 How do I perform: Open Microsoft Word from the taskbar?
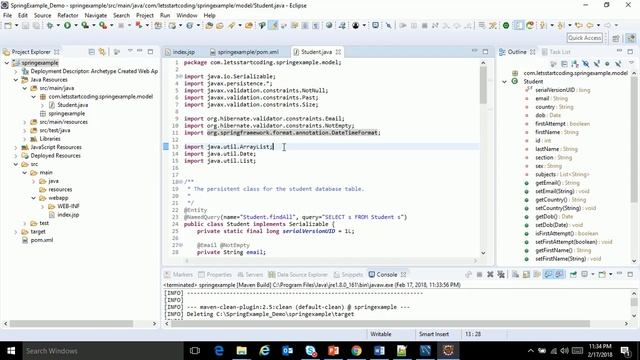[379, 351]
